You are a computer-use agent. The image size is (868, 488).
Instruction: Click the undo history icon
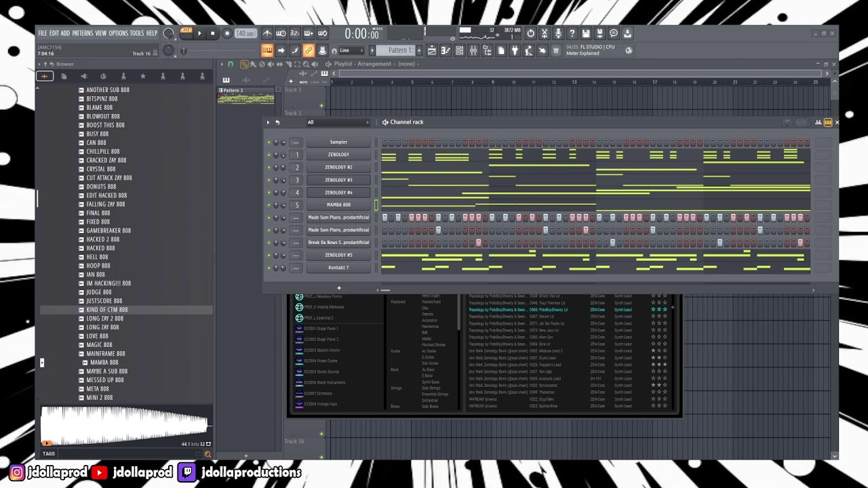(x=530, y=33)
